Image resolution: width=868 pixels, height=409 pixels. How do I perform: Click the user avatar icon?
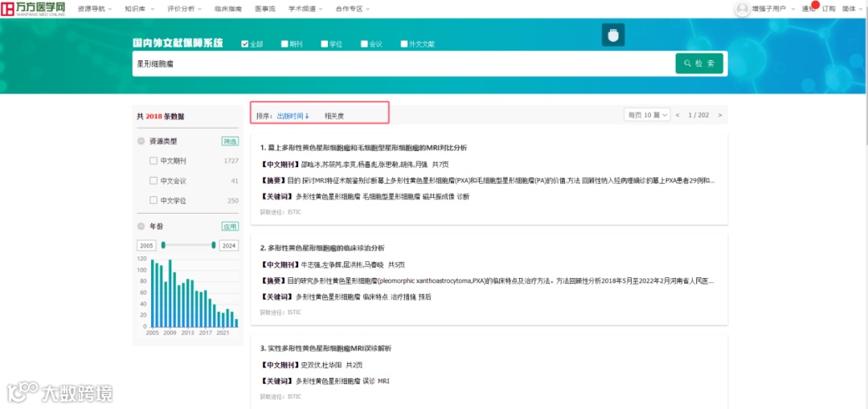click(x=742, y=9)
